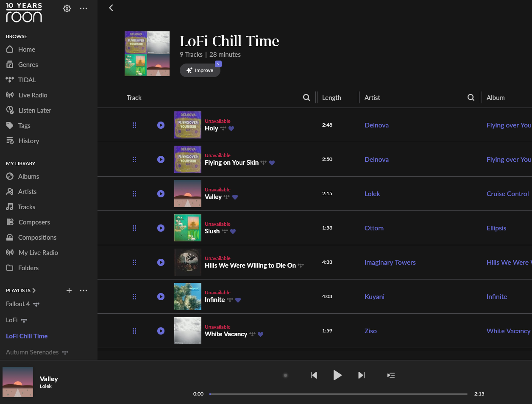The height and width of the screenshot is (404, 532).
Task: Click the back arrow at top
Action: pos(111,8)
